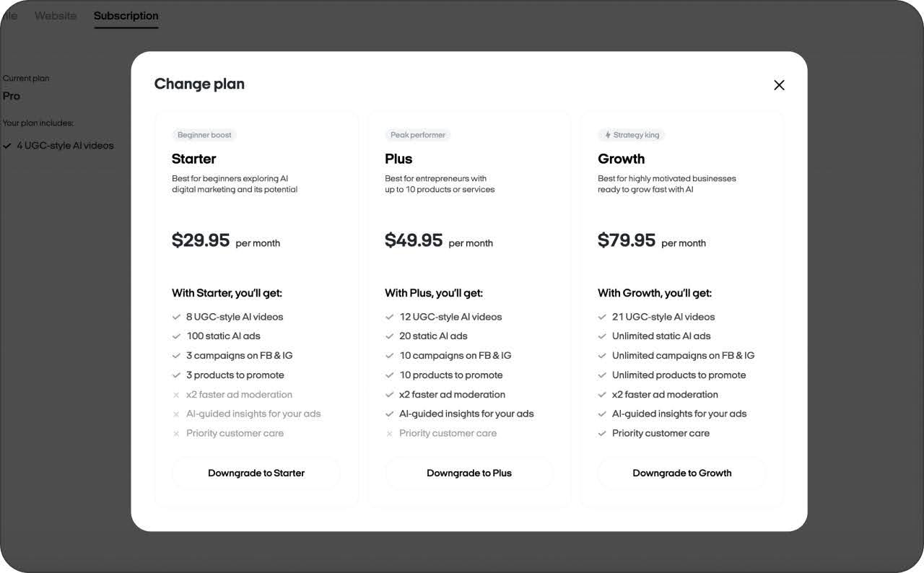Click Downgrade to Growth button
Viewport: 924px width, 573px height.
pyautogui.click(x=682, y=473)
